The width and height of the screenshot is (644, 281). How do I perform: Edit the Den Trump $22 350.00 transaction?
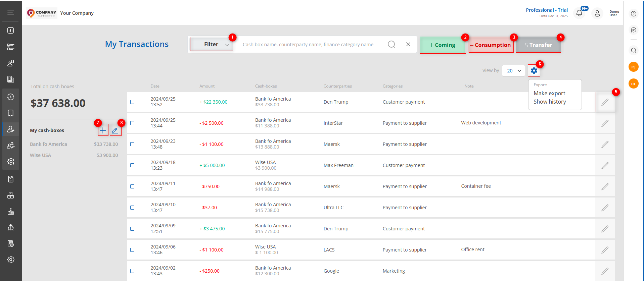605,102
